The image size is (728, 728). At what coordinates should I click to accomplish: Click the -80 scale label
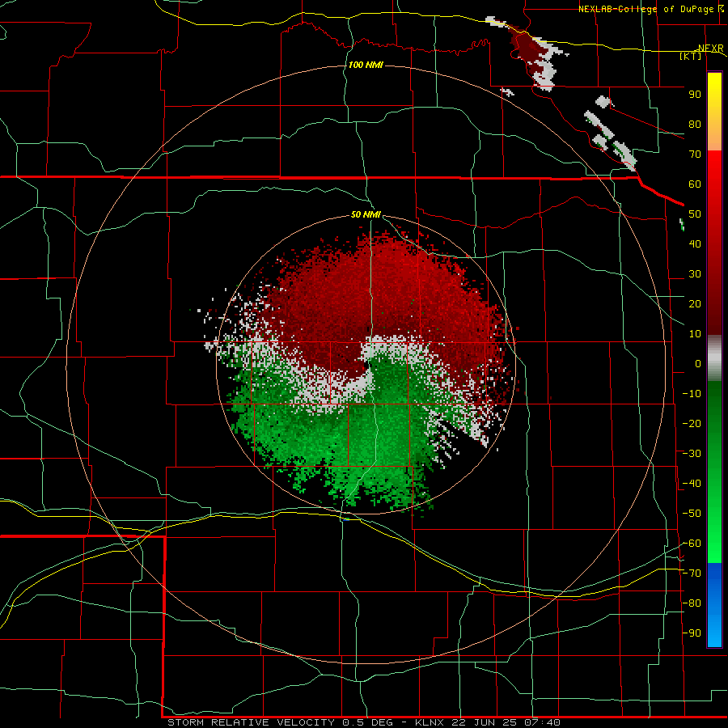coord(692,603)
